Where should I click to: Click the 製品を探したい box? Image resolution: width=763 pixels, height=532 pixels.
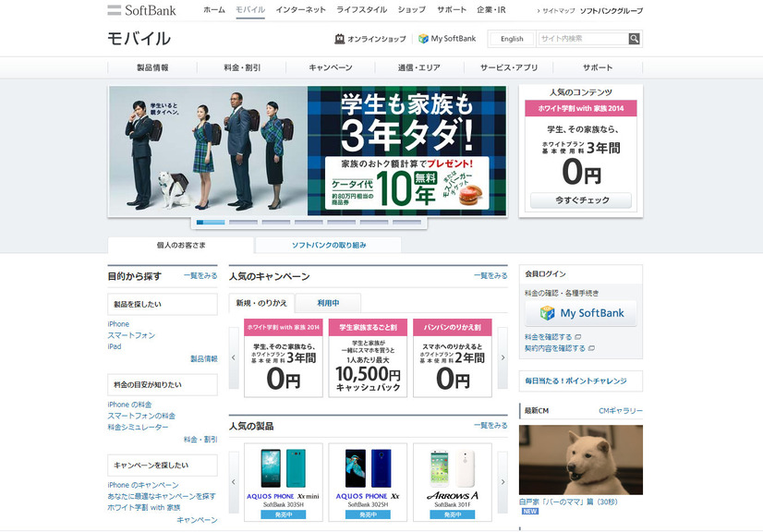click(x=163, y=304)
